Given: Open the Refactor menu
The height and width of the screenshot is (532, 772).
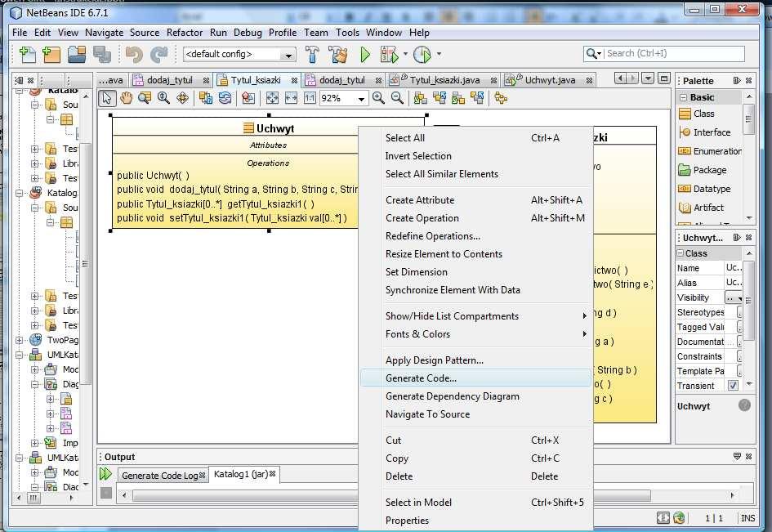Looking at the screenshot, I should pos(185,33).
